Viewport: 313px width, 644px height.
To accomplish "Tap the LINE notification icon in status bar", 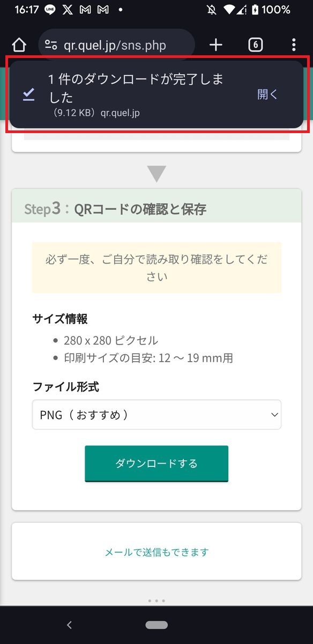I will 50,10.
